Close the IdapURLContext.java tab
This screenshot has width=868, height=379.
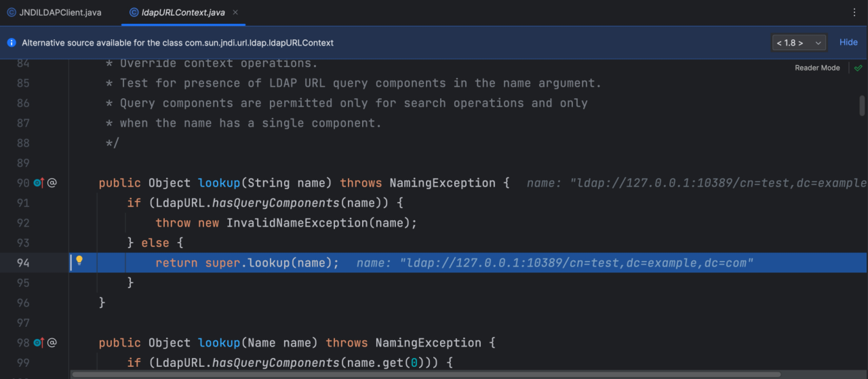tap(235, 13)
